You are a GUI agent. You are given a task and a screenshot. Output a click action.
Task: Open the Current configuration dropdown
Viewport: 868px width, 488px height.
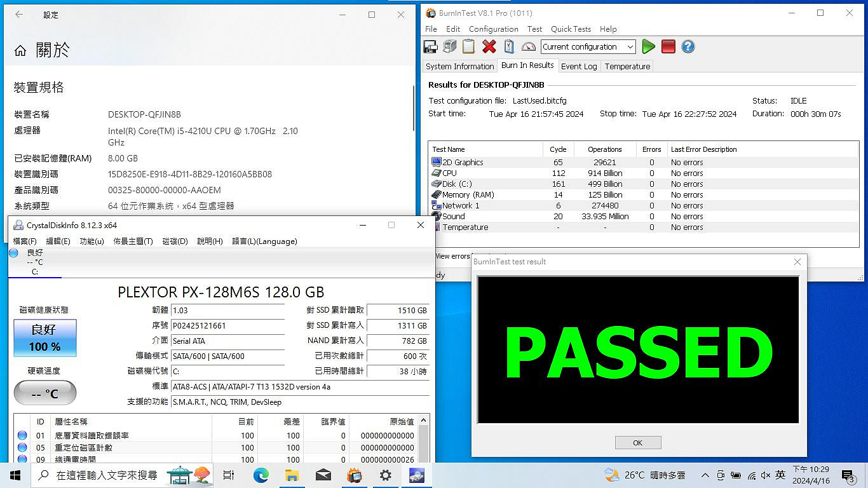tap(588, 46)
